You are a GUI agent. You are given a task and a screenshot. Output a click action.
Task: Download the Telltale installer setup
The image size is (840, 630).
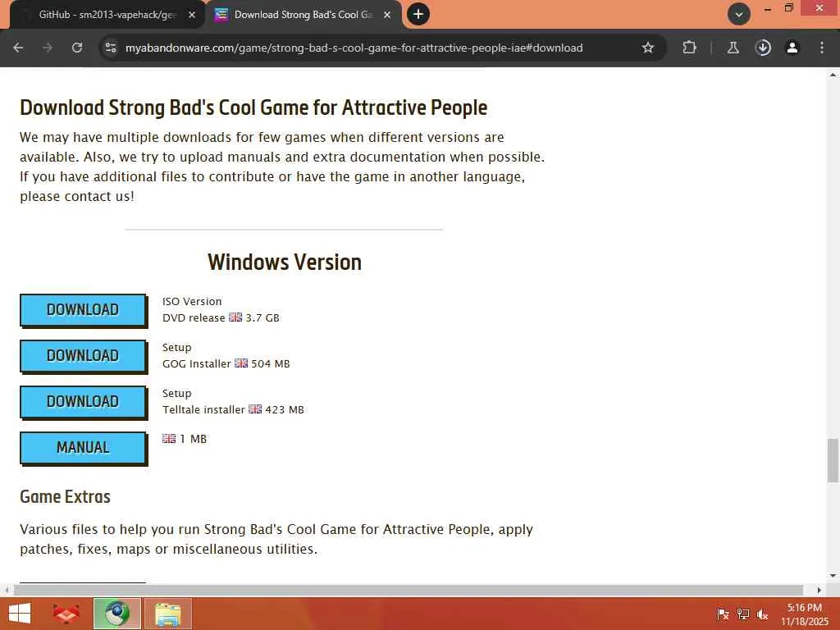coord(83,402)
